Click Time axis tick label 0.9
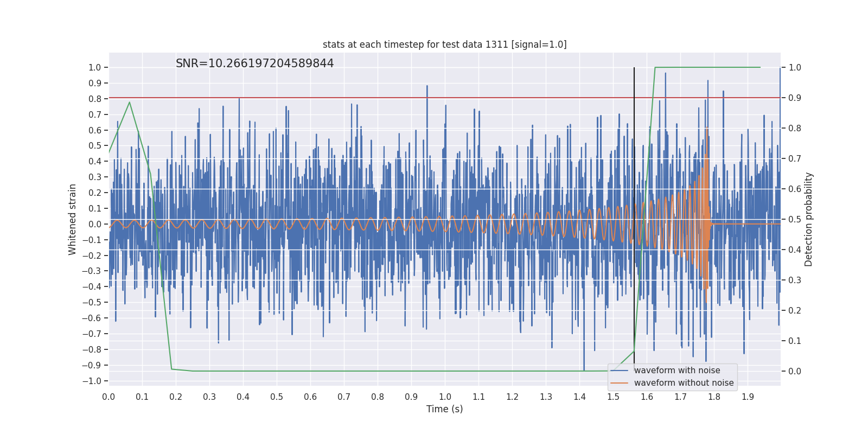 click(x=411, y=397)
